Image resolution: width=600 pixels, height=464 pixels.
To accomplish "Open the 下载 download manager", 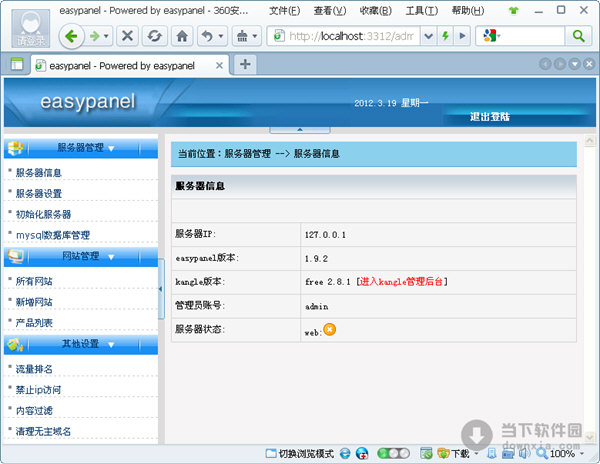I will [x=453, y=454].
